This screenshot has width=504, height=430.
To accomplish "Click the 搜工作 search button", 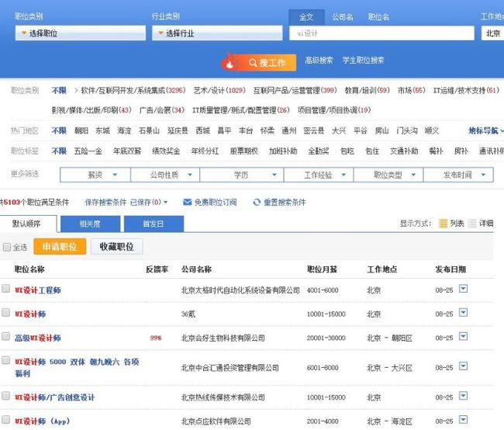I will pyautogui.click(x=258, y=62).
